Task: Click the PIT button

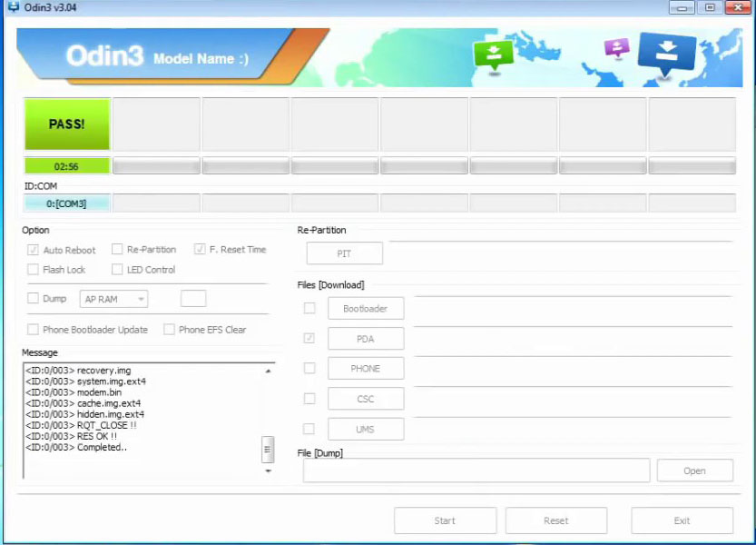Action: [x=344, y=253]
